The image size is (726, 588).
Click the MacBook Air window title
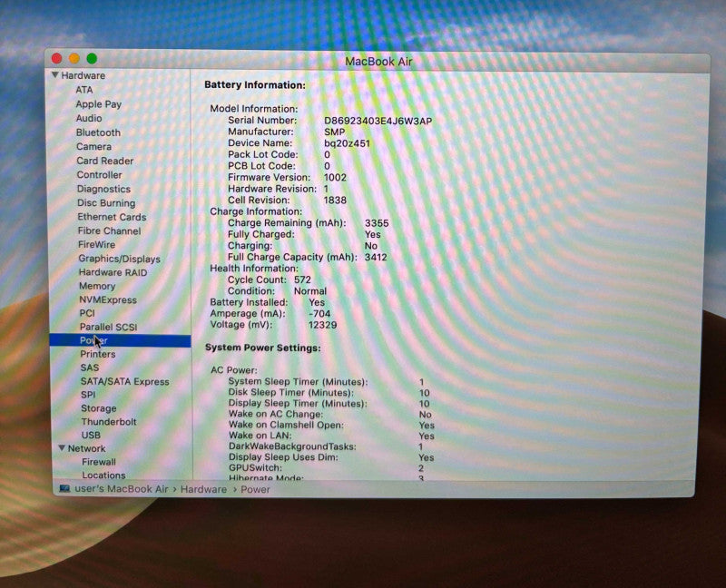pyautogui.click(x=378, y=61)
